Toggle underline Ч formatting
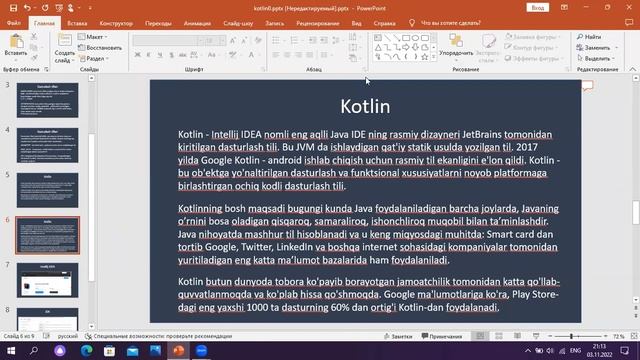The width and height of the screenshot is (640, 360). coord(160,55)
